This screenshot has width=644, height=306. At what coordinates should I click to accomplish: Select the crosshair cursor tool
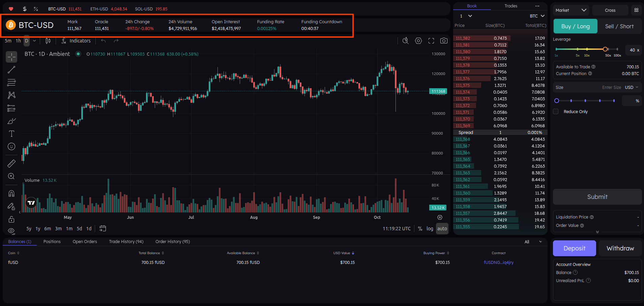pyautogui.click(x=11, y=57)
